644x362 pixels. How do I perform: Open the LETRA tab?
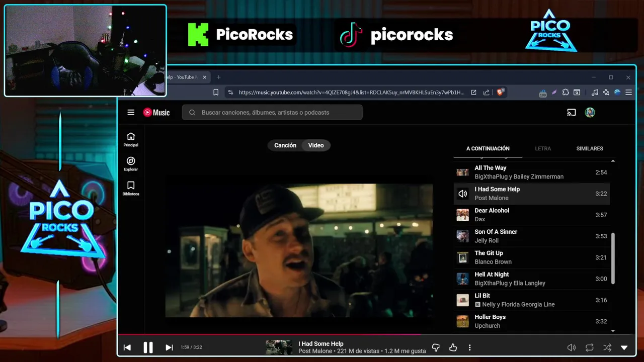click(x=543, y=148)
